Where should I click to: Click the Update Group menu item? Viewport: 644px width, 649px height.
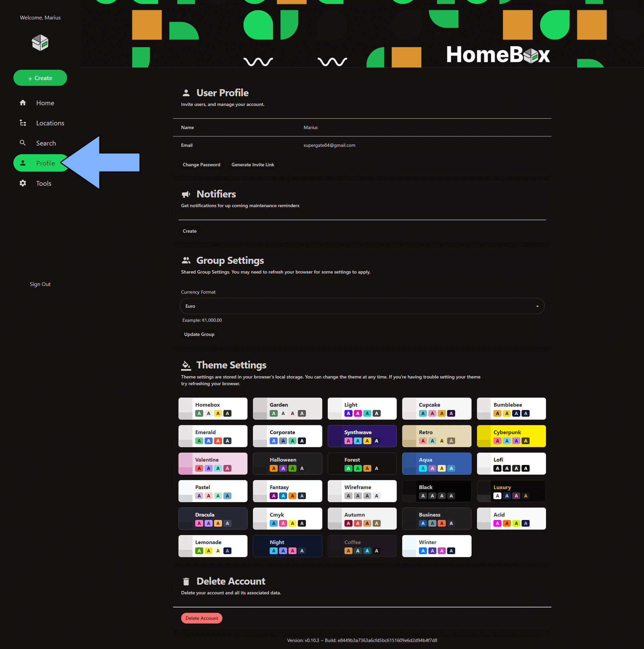[199, 334]
